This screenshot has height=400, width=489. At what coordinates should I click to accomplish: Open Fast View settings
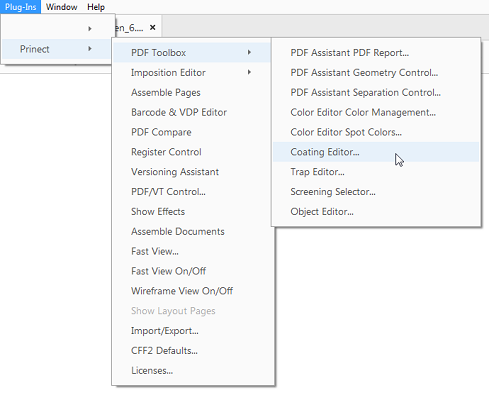pyautogui.click(x=192, y=251)
